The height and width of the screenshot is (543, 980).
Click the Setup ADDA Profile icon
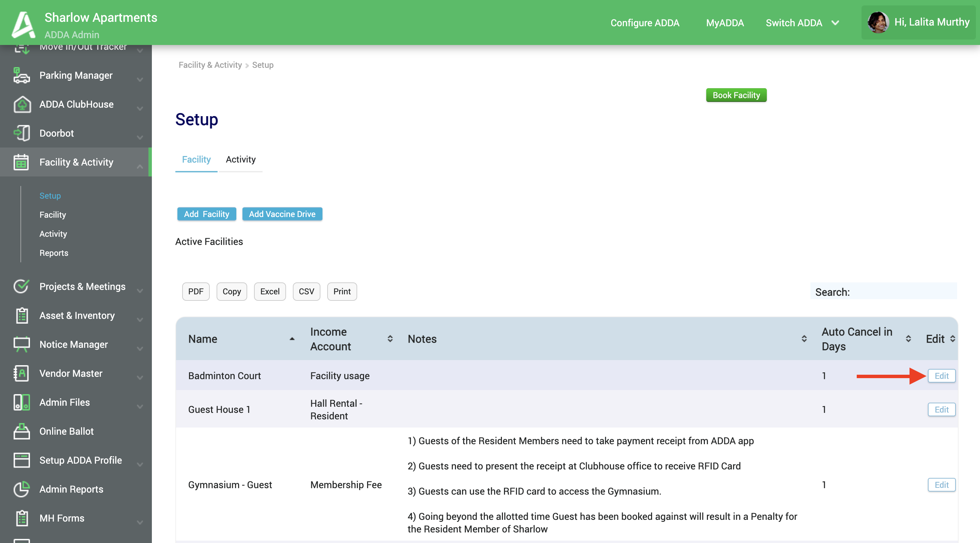pyautogui.click(x=22, y=460)
